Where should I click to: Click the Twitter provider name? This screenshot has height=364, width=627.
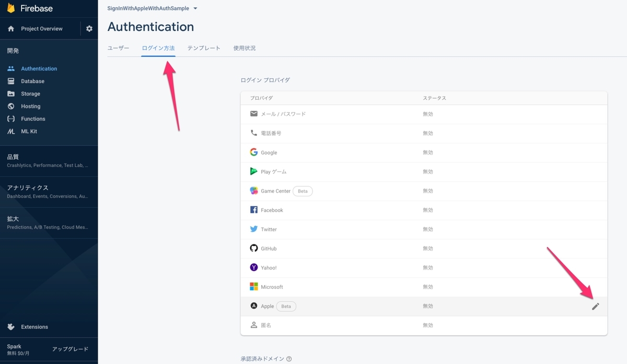pos(269,229)
